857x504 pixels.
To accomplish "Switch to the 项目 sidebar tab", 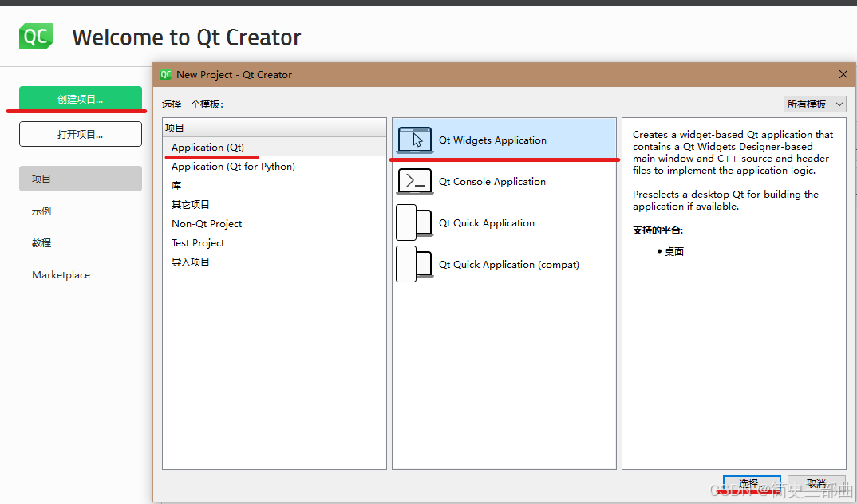I will pos(81,179).
